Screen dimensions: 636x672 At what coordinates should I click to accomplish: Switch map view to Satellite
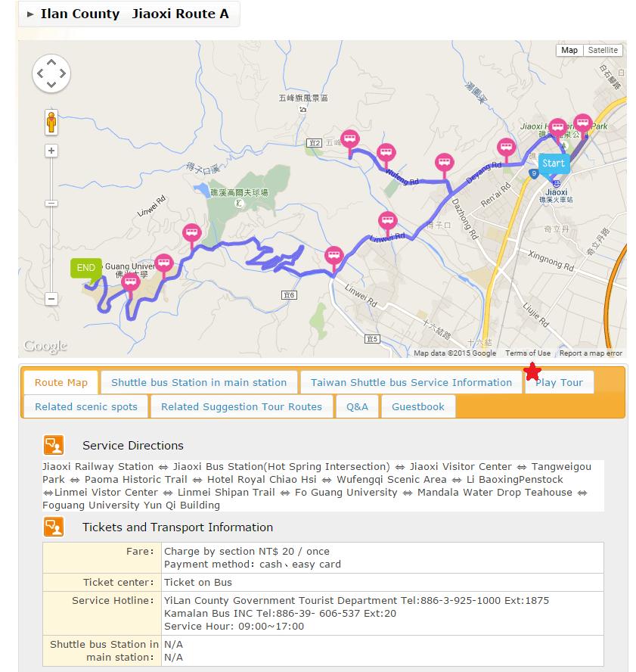pyautogui.click(x=603, y=50)
